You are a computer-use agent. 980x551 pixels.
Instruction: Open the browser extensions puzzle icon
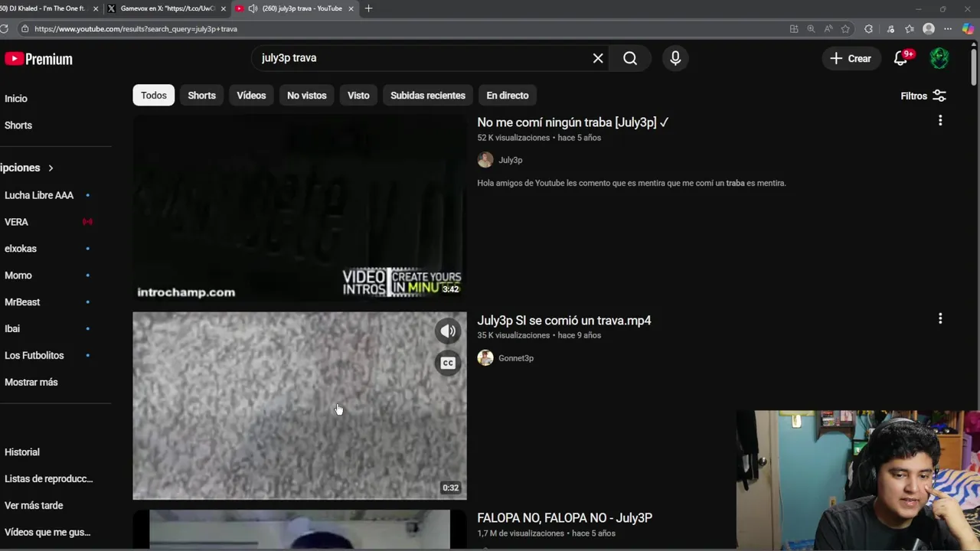pos(868,29)
